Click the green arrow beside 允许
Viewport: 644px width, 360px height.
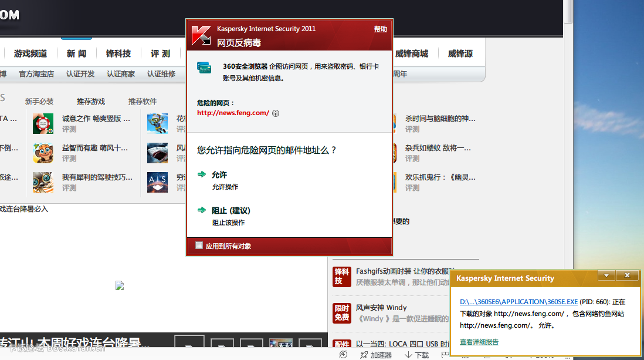(x=202, y=174)
